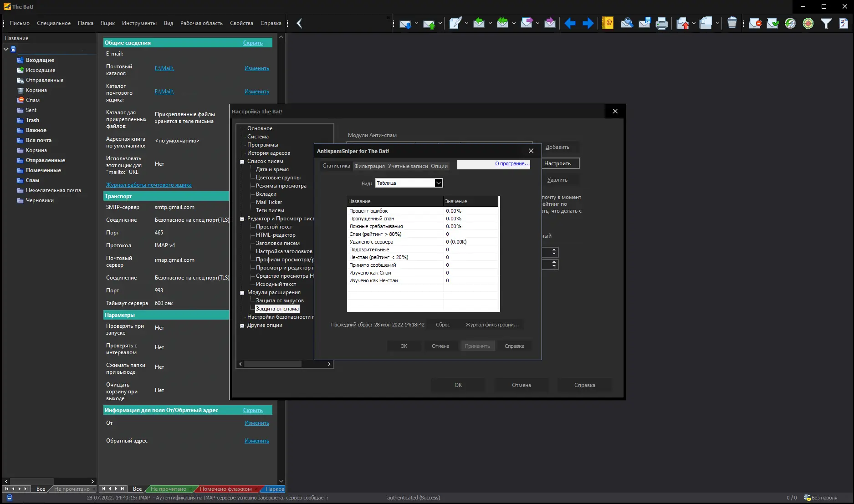The height and width of the screenshot is (504, 854).
Task: Click the search messages magnifier icon
Action: [x=627, y=23]
